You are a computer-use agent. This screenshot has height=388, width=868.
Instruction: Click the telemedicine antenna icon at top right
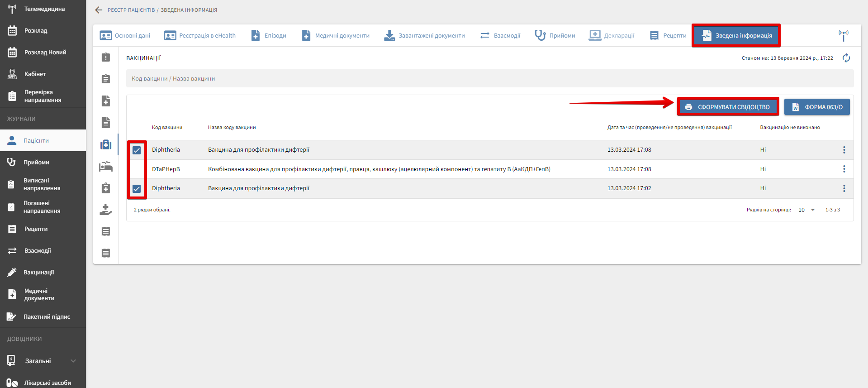point(843,35)
